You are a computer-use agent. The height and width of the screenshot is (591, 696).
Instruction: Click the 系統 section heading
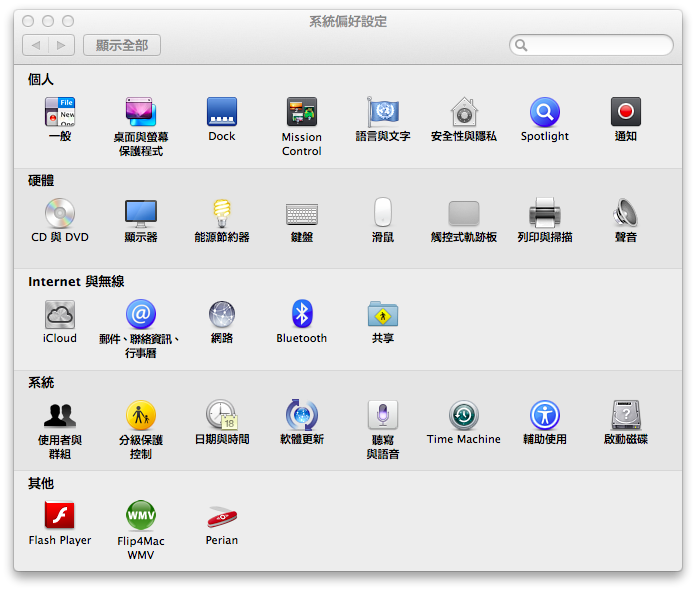tap(41, 382)
